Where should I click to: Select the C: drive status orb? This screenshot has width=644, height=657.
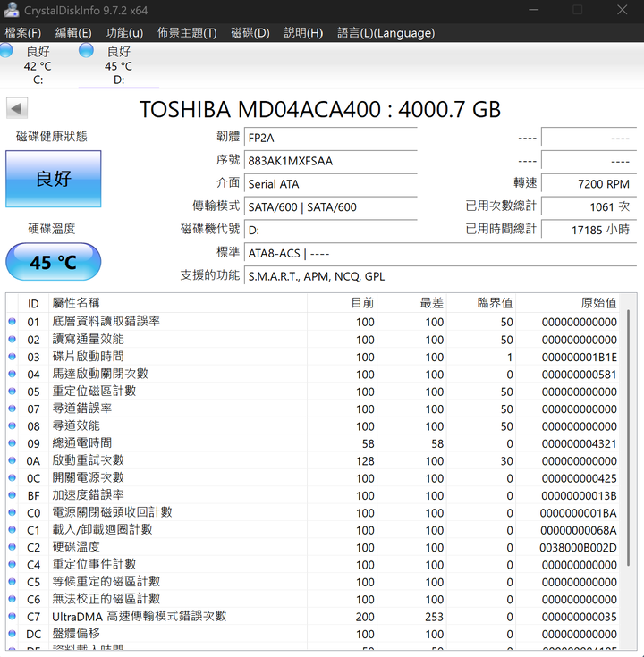pos(6,50)
